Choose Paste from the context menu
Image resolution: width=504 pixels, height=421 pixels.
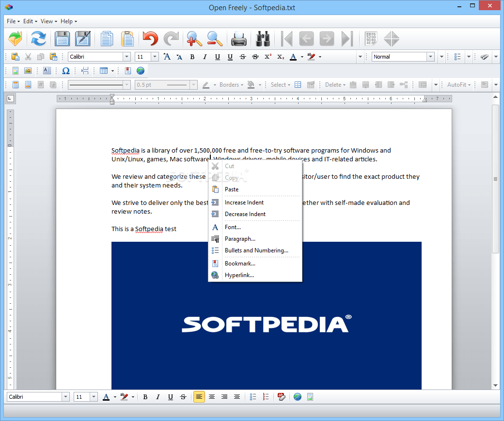(x=255, y=189)
